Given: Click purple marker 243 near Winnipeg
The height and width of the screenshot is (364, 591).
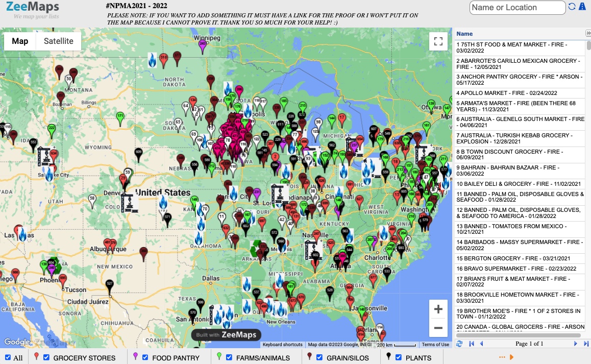Looking at the screenshot, I should 203,46.
